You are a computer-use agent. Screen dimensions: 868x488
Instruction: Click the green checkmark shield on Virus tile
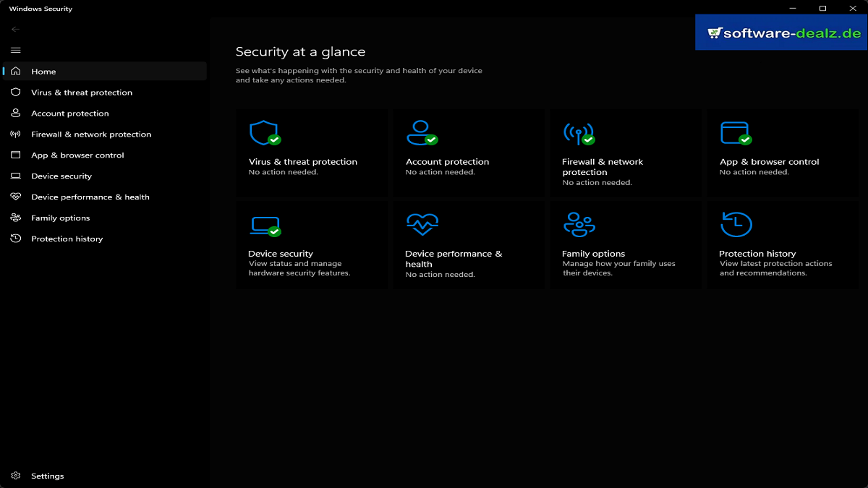pos(273,139)
